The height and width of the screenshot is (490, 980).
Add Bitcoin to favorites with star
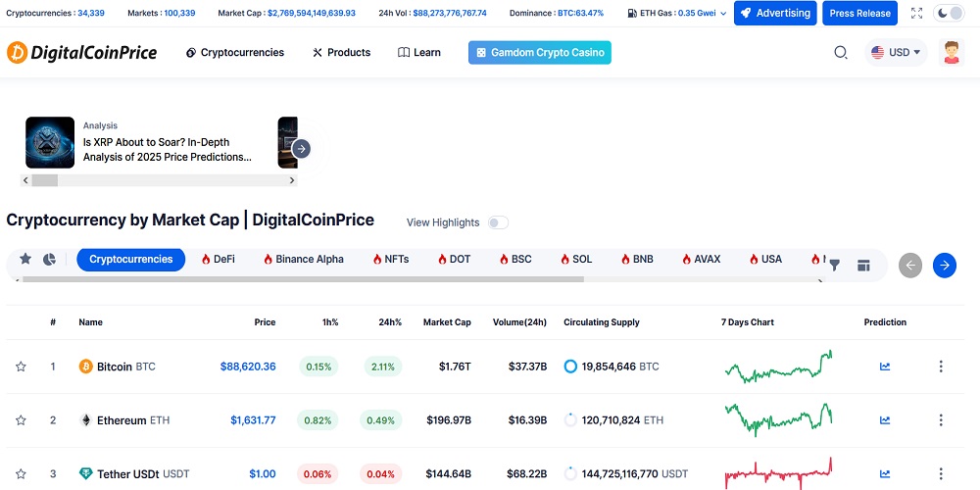click(21, 367)
